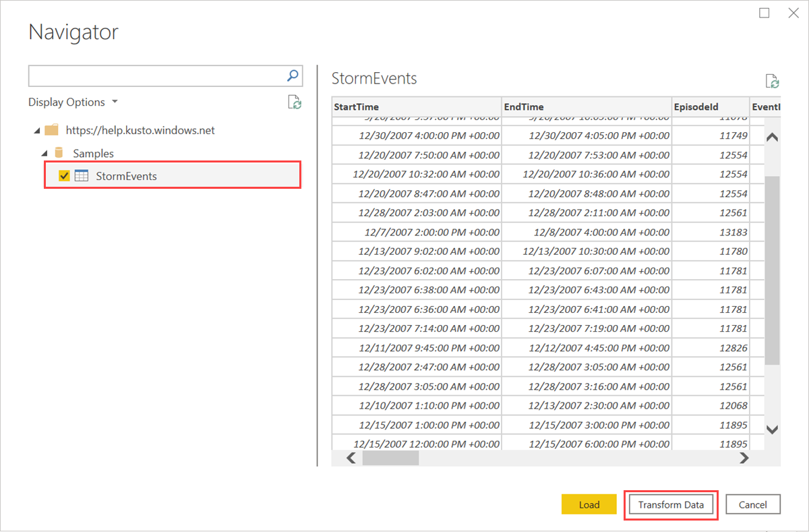Click the Transform Data button
Viewport: 809px width, 532px height.
click(671, 504)
